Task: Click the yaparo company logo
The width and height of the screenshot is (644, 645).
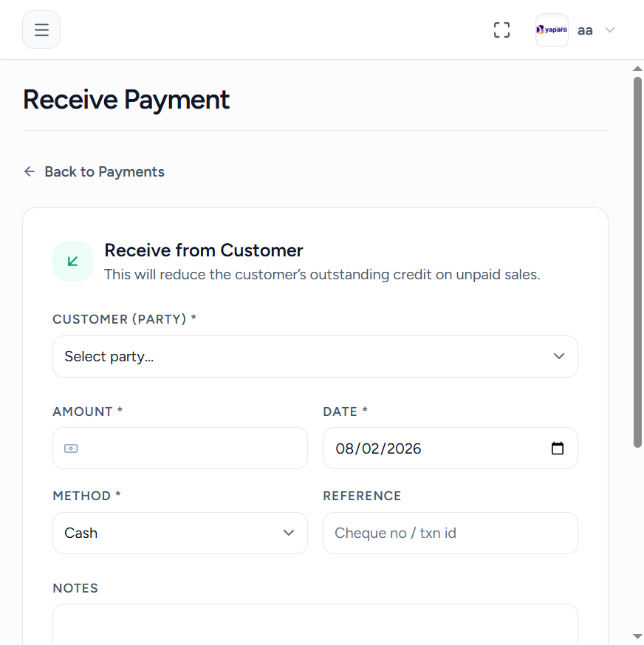Action: pyautogui.click(x=552, y=30)
